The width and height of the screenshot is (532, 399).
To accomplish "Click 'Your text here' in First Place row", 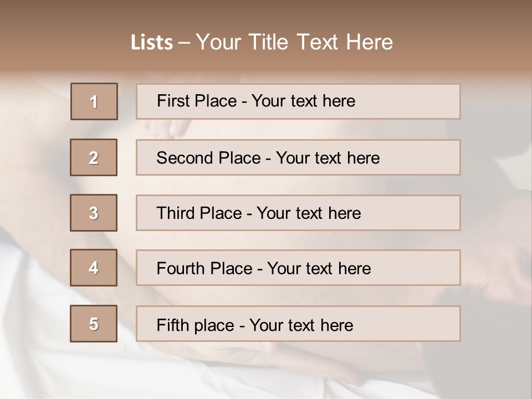I will point(303,101).
